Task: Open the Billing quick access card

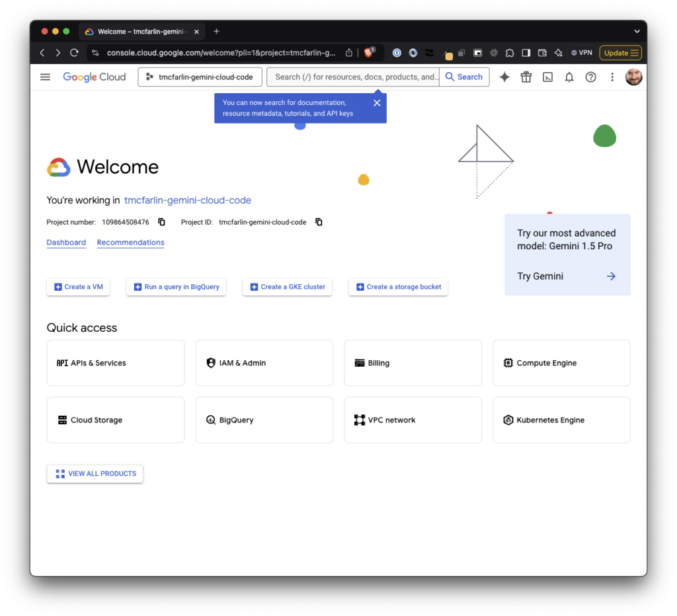Action: [413, 363]
